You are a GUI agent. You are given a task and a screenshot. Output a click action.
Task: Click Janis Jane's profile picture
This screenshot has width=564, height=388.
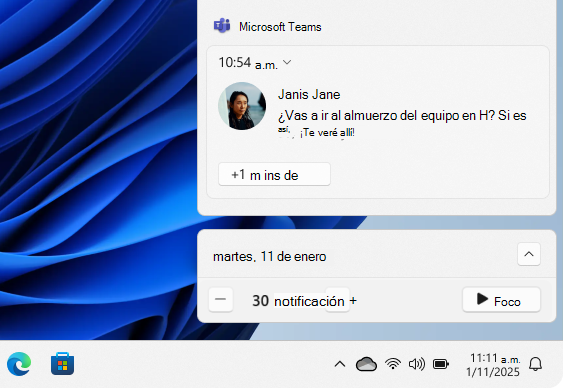242,106
